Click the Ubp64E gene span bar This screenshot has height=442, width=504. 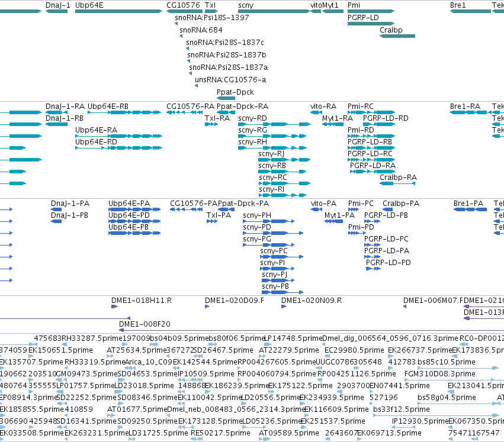click(x=118, y=11)
